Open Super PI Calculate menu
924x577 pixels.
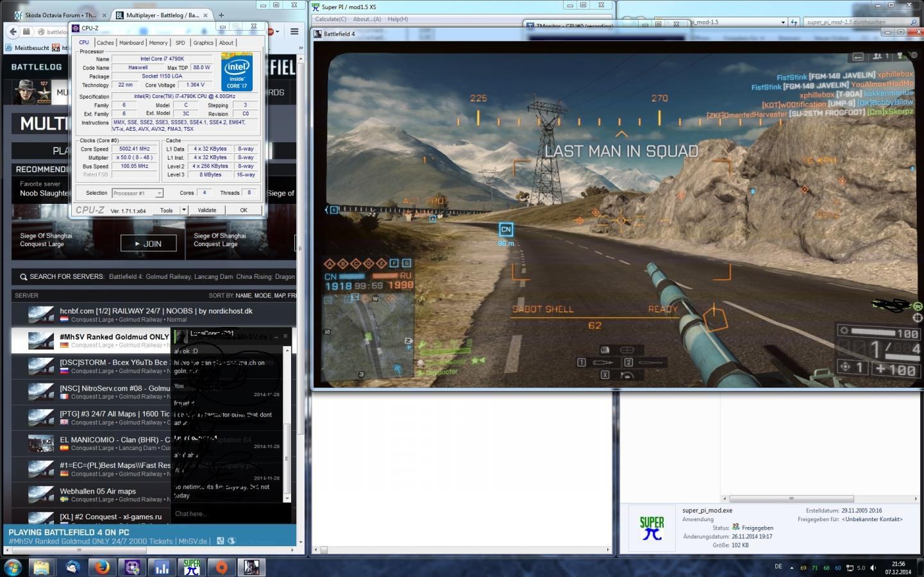pyautogui.click(x=331, y=19)
